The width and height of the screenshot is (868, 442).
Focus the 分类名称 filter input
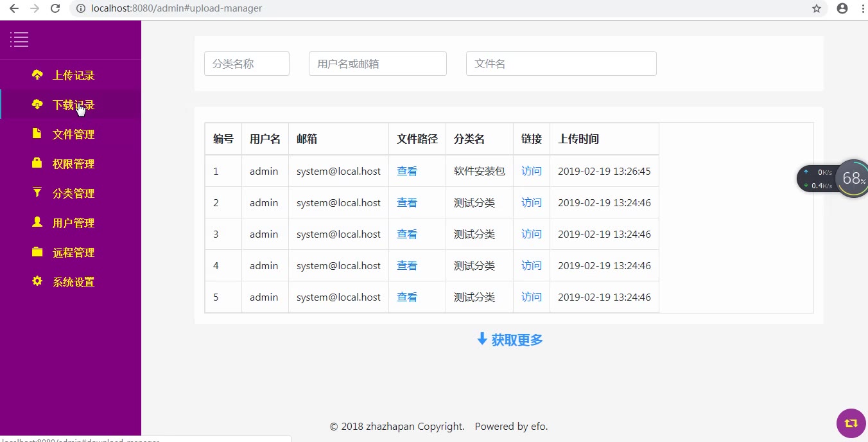pos(247,64)
